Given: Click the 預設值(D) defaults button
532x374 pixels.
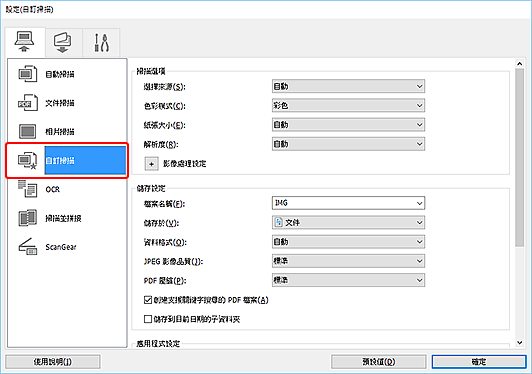Looking at the screenshot, I should [378, 362].
